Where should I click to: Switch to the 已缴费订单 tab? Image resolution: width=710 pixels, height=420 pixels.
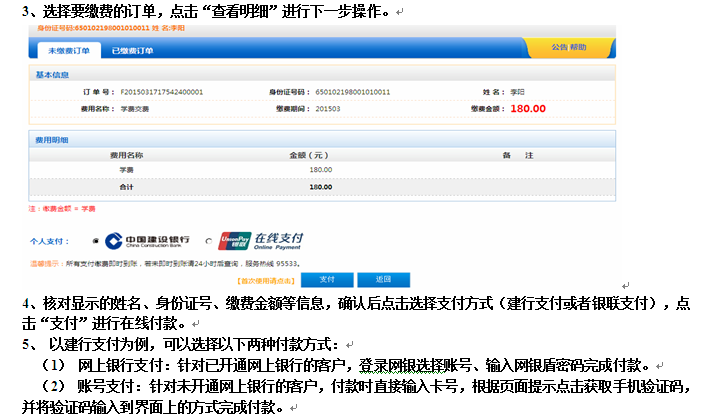[x=133, y=49]
